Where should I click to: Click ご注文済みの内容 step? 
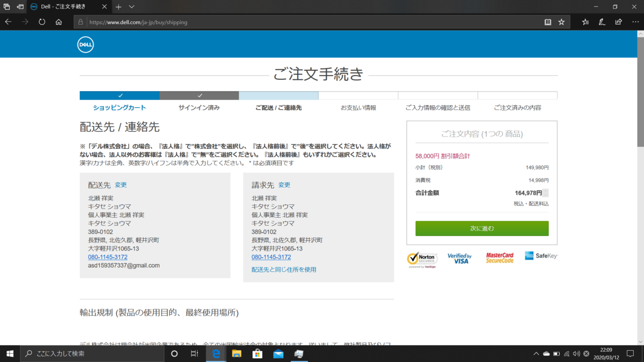(517, 107)
